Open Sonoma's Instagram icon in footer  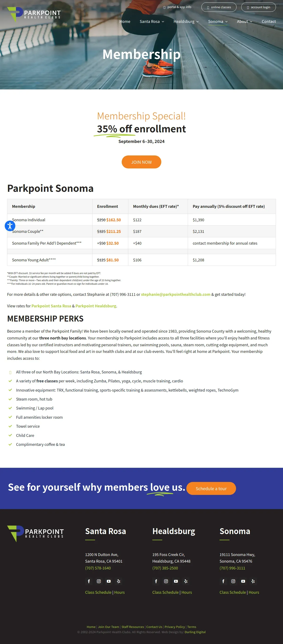[233, 581]
